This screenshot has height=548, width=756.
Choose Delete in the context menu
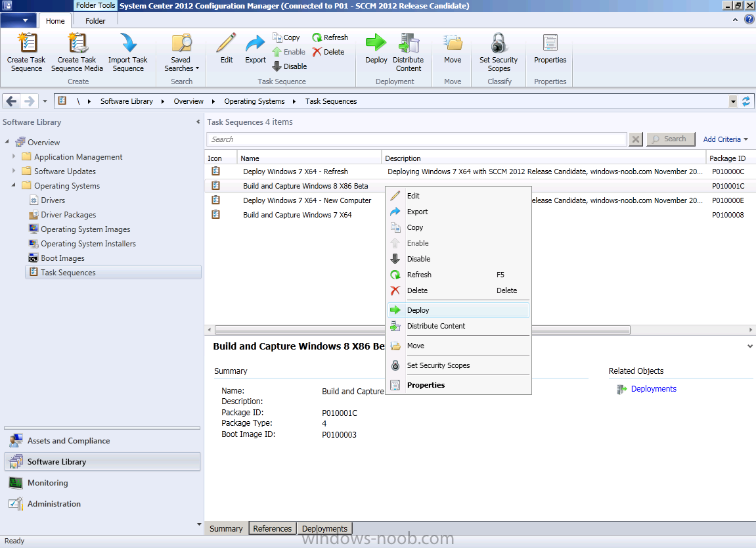(458, 290)
